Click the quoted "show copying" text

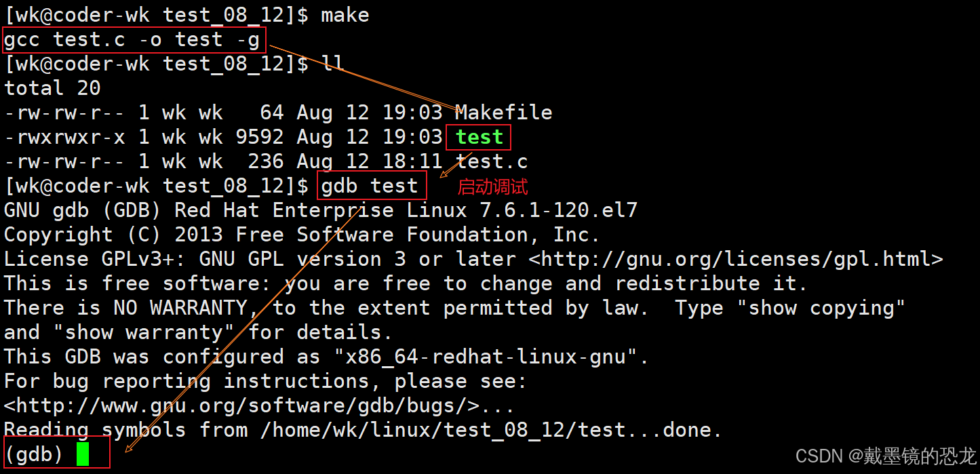point(827,308)
